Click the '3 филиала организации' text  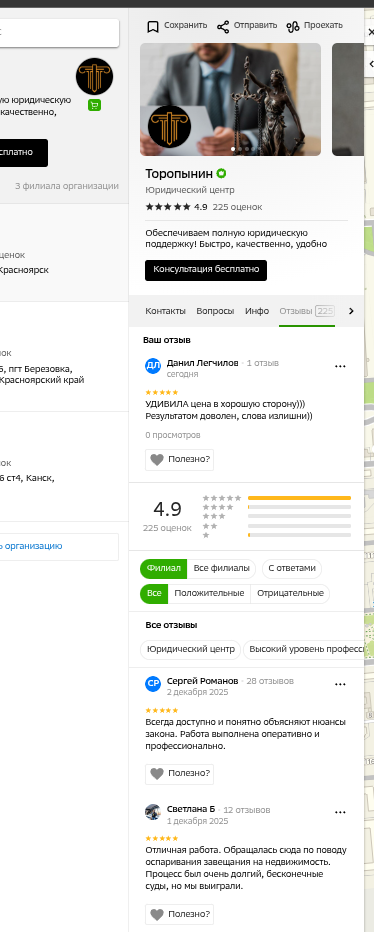(67, 186)
